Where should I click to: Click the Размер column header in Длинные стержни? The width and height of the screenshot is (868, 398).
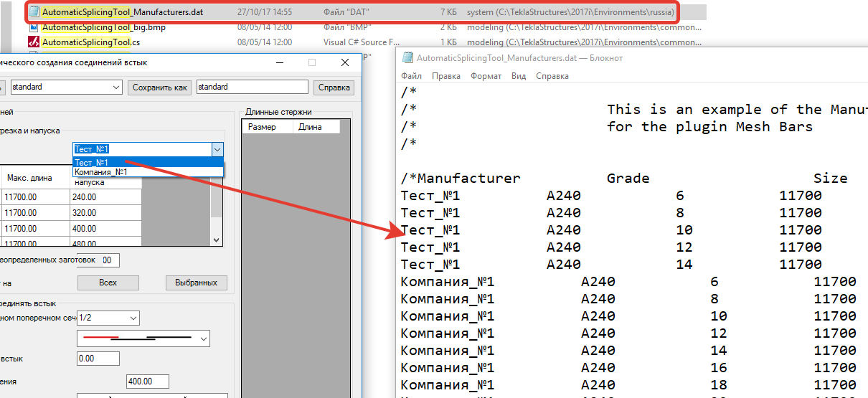tap(268, 126)
